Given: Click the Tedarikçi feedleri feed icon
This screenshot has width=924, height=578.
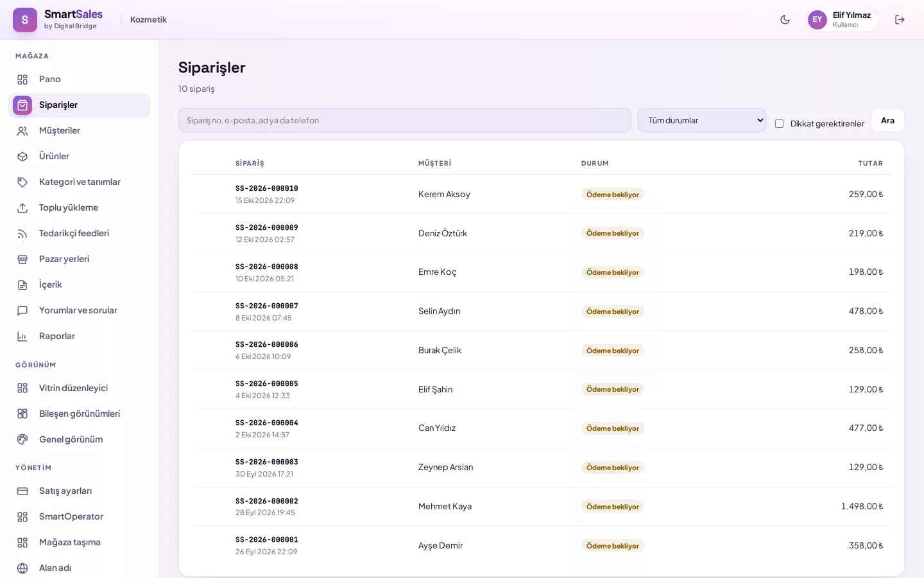Looking at the screenshot, I should click(x=22, y=234).
